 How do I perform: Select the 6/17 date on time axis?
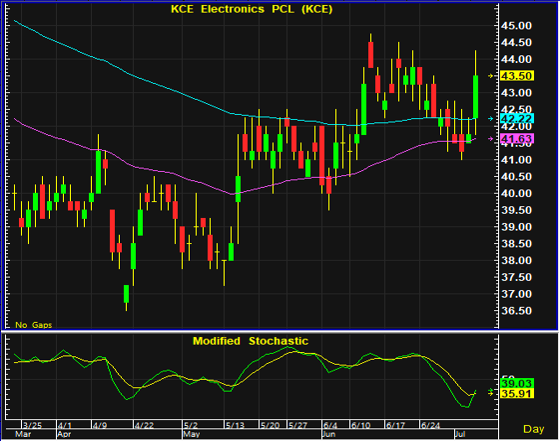coord(395,425)
